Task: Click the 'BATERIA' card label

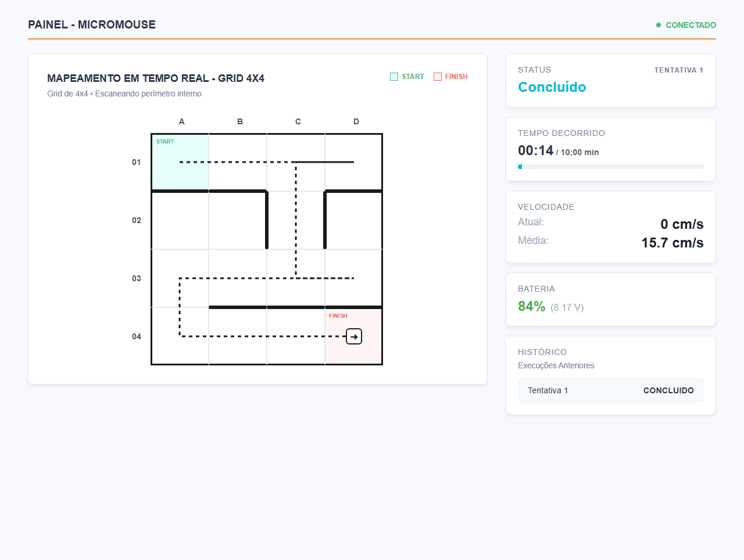Action: (536, 289)
